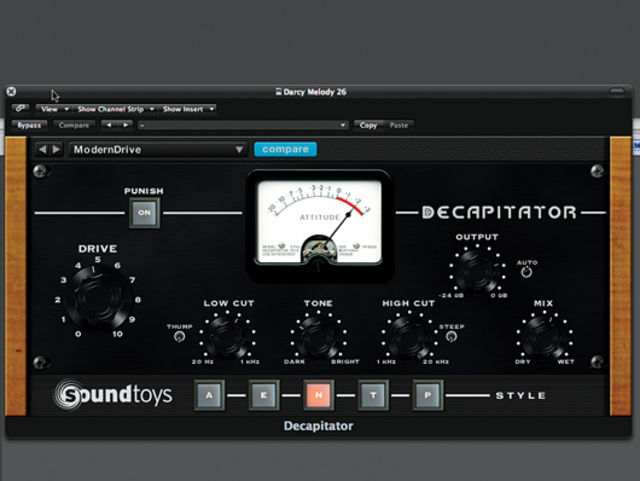
Task: Select style T
Action: pyautogui.click(x=373, y=395)
